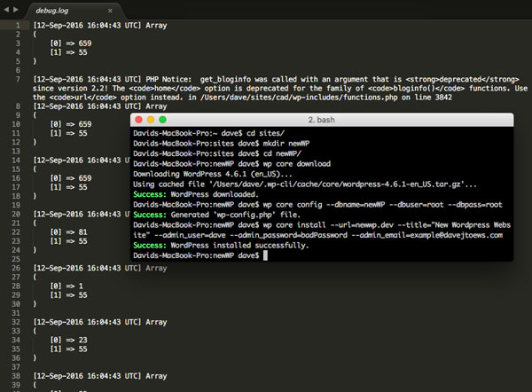
Task: Click the '--dbname=newWP' argument in terminal
Action: [x=356, y=205]
